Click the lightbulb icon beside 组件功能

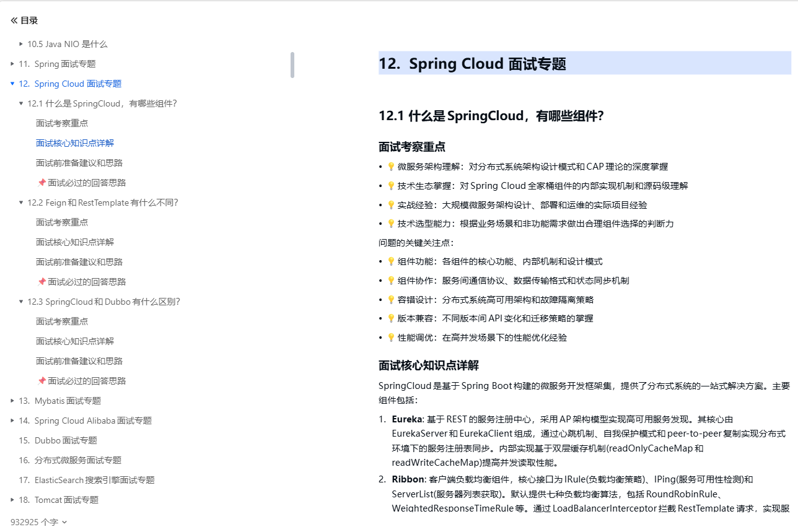pos(391,262)
